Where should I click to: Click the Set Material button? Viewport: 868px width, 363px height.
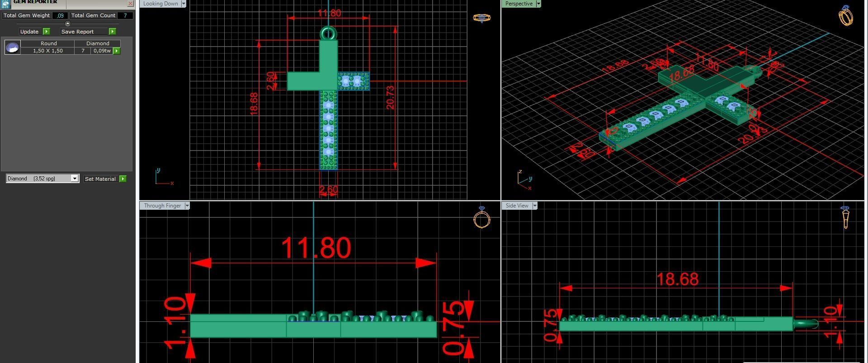(100, 179)
